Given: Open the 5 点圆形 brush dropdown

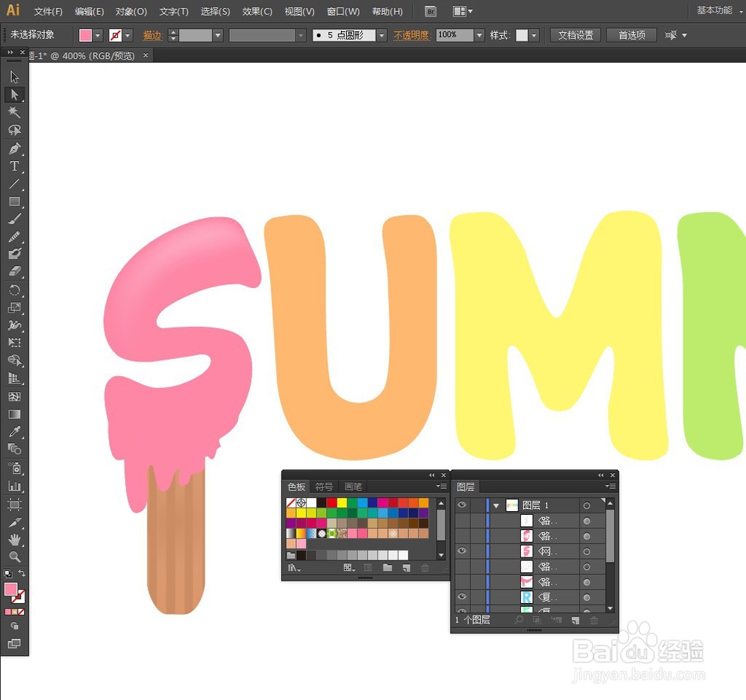Looking at the screenshot, I should click(x=381, y=35).
